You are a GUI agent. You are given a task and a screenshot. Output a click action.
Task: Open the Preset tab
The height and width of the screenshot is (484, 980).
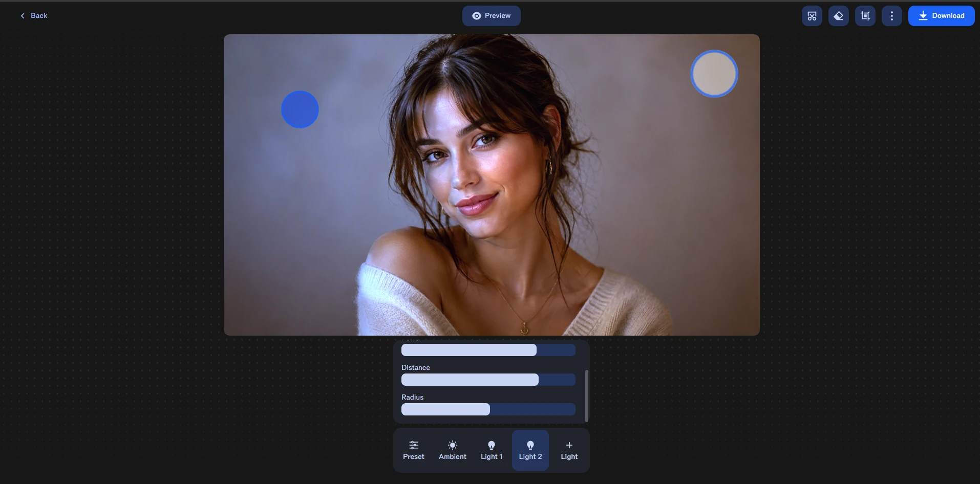(x=413, y=450)
